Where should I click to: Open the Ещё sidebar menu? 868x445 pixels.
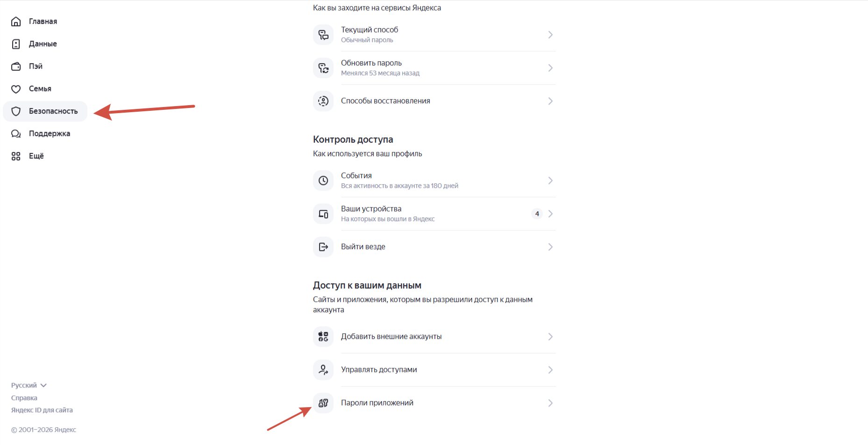pyautogui.click(x=36, y=156)
